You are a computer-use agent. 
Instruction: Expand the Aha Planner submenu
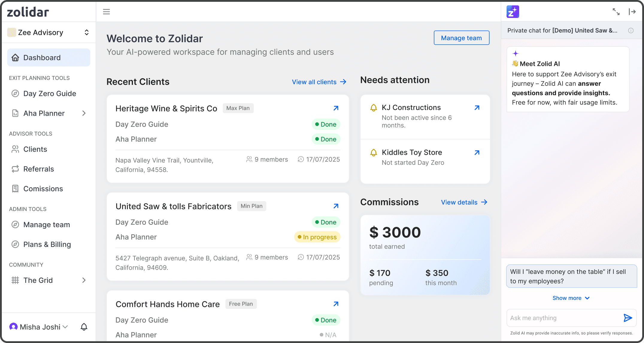click(84, 113)
